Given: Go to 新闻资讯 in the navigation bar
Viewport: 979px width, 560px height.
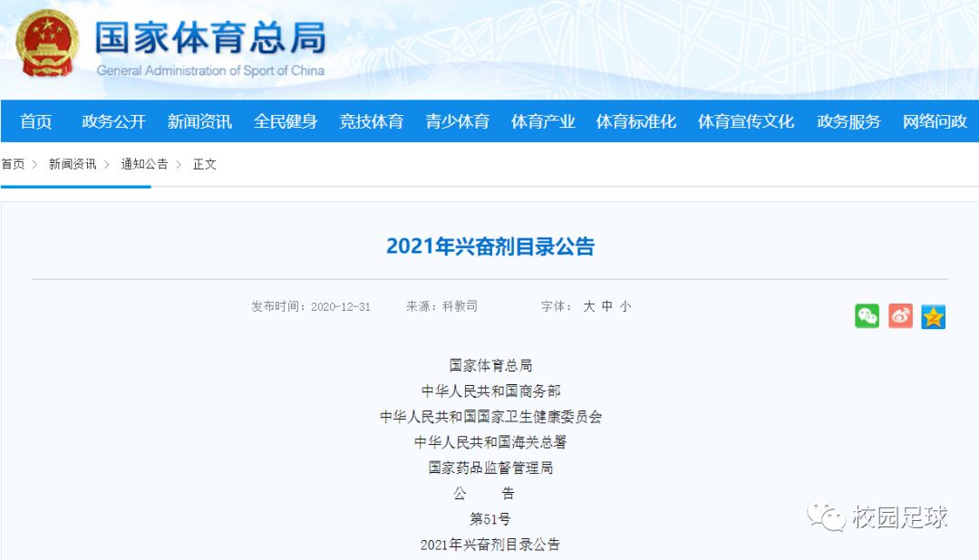Looking at the screenshot, I should coord(199,121).
